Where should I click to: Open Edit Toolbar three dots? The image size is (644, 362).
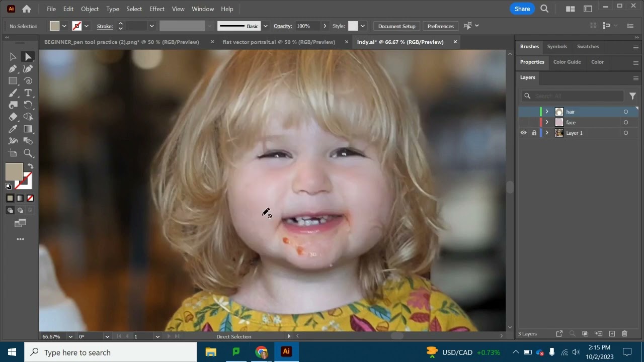point(21,239)
